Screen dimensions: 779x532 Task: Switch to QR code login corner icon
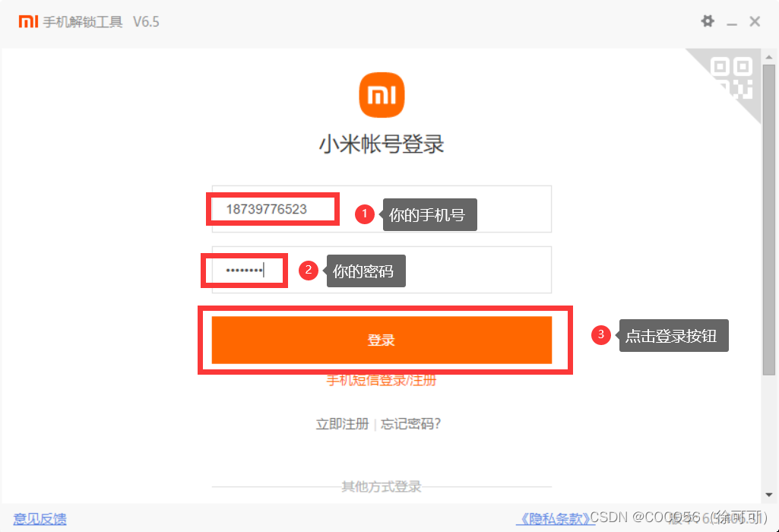point(731,78)
